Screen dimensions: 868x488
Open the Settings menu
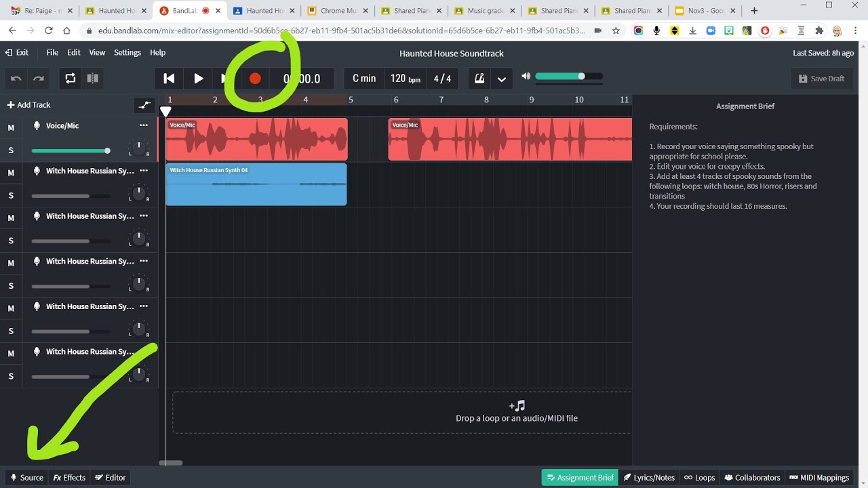pyautogui.click(x=127, y=52)
